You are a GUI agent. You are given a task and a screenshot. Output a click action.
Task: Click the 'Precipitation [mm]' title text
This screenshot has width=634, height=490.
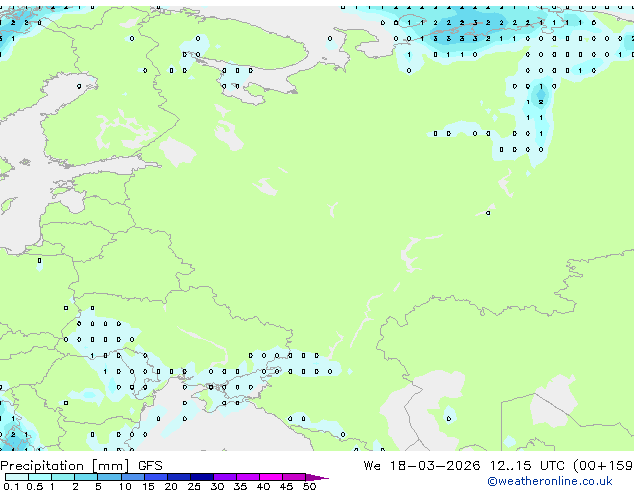65,466
